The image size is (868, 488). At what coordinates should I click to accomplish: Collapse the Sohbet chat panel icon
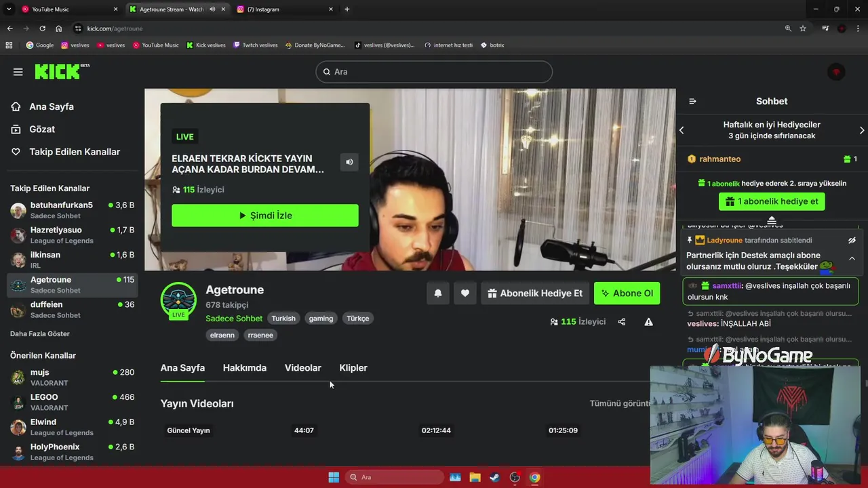pos(692,101)
